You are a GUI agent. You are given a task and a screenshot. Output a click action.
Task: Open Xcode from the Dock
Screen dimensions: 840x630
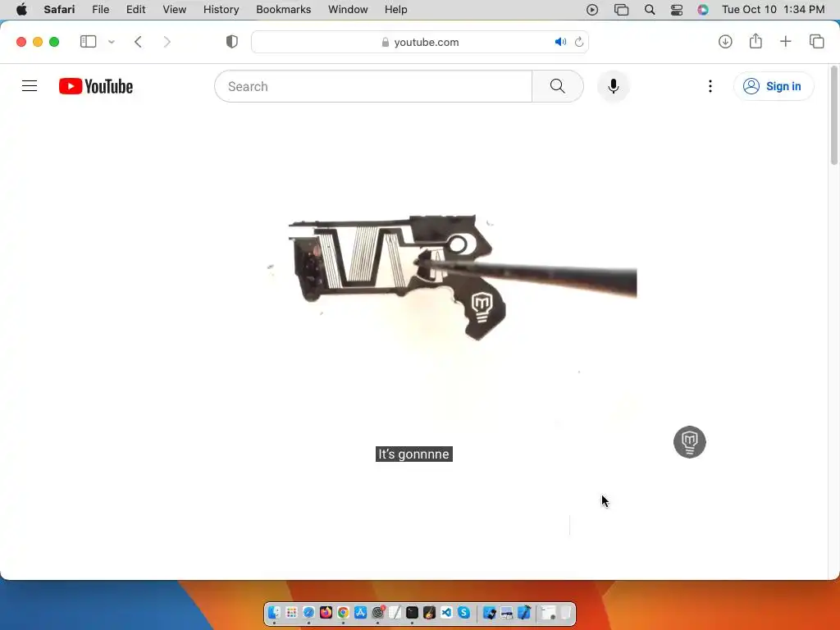(524, 612)
